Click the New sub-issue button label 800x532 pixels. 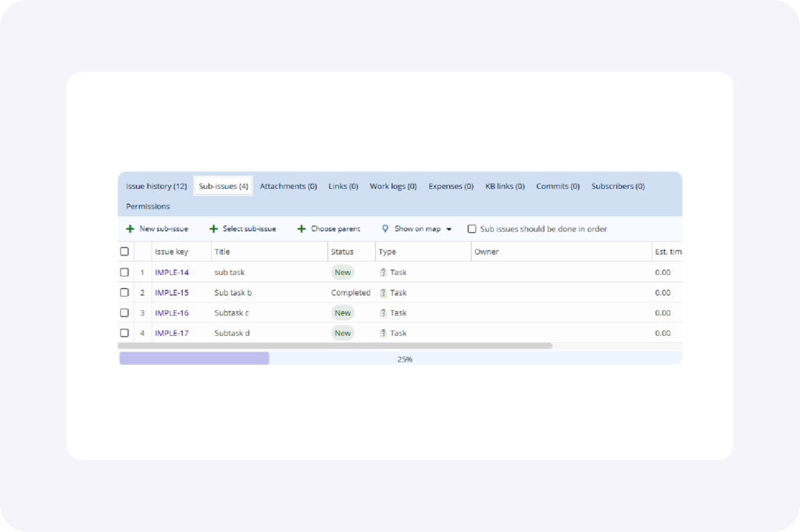[x=164, y=229]
